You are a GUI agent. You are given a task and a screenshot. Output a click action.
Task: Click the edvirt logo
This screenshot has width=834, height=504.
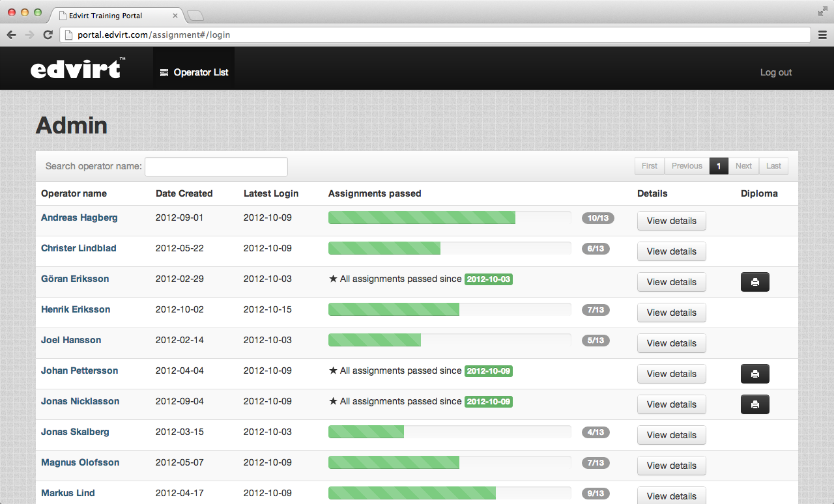78,68
